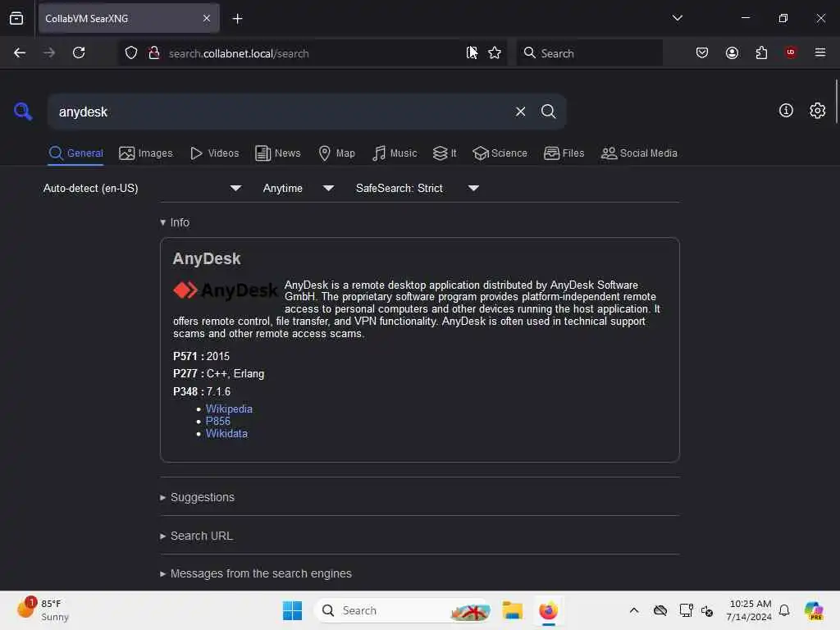Go back to the previous page
This screenshot has height=630, width=840.
pos(20,52)
